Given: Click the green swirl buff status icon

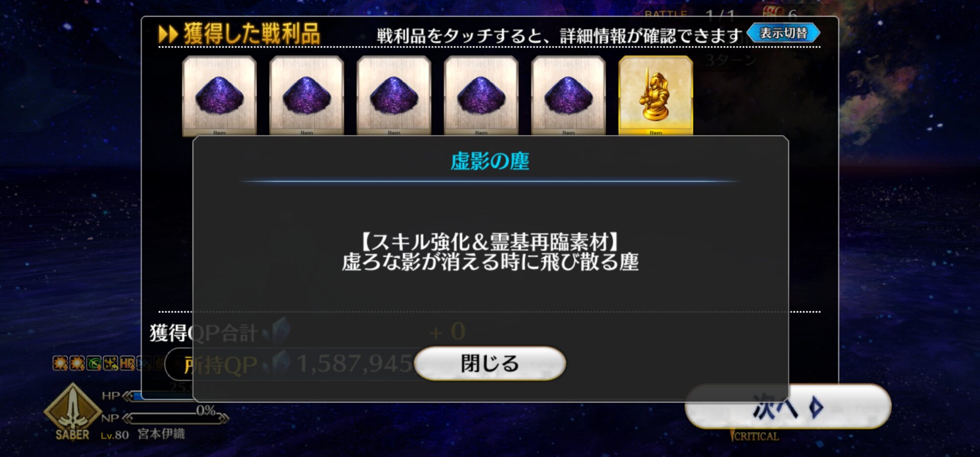Looking at the screenshot, I should click(x=94, y=363).
